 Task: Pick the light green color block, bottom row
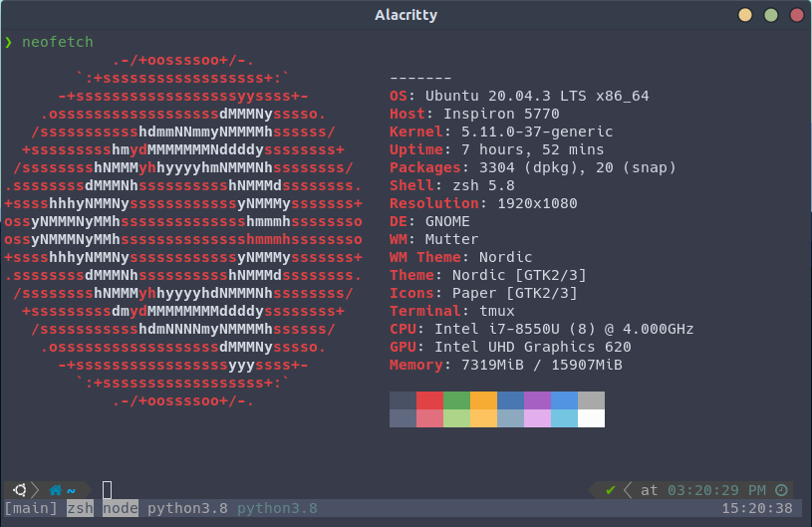click(x=456, y=418)
